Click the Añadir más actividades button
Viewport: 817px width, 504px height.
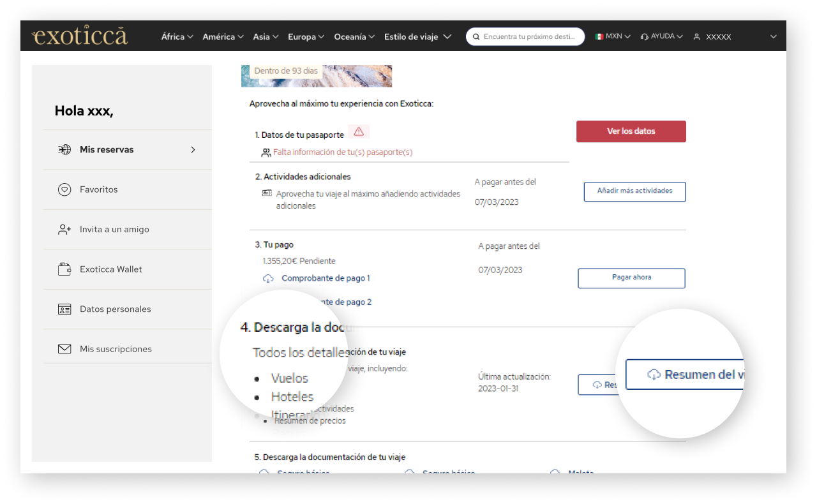coord(635,191)
